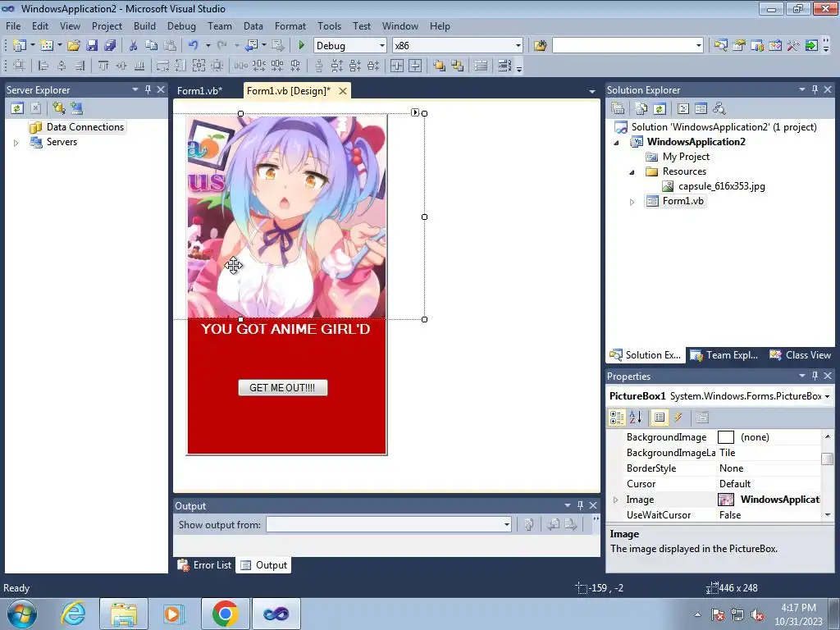
Task: Click Solution Explorer Properties icon
Action: point(618,108)
